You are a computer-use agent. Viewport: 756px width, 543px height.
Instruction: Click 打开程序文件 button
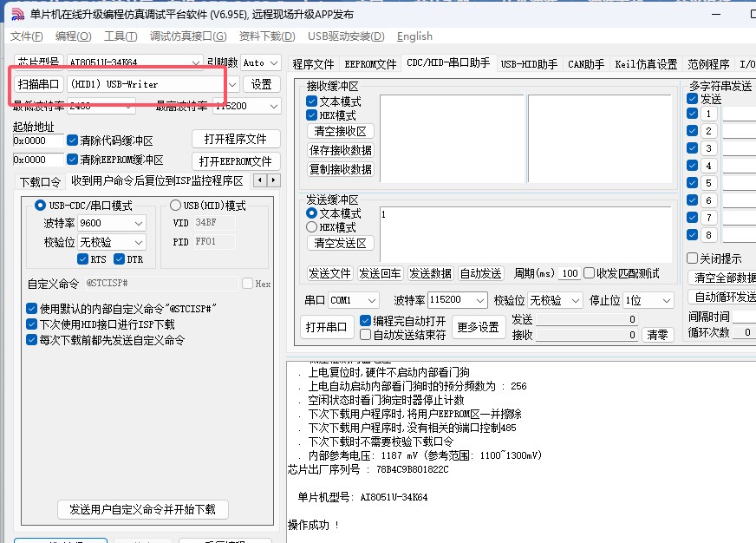236,140
